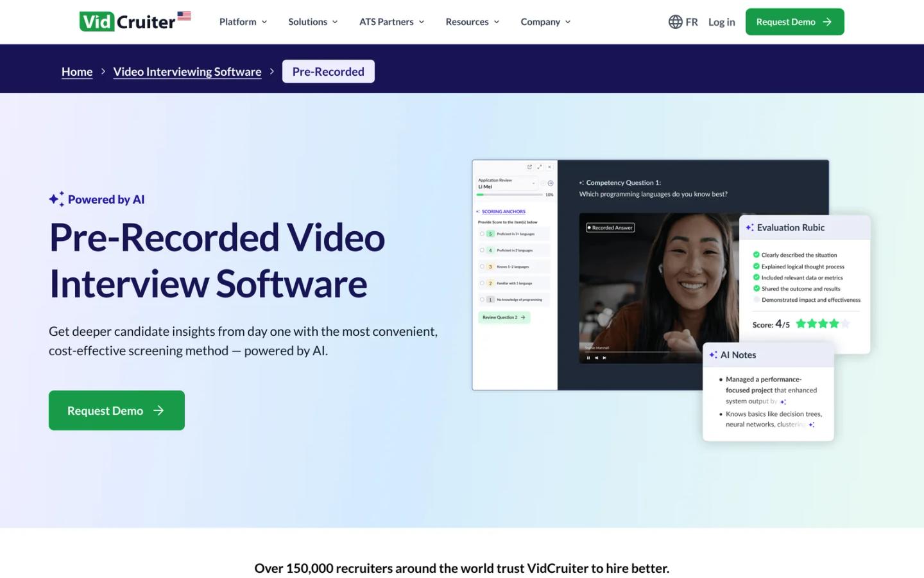Click the green check beside Included relevant data
This screenshot has width=924, height=578.
pyautogui.click(x=757, y=277)
